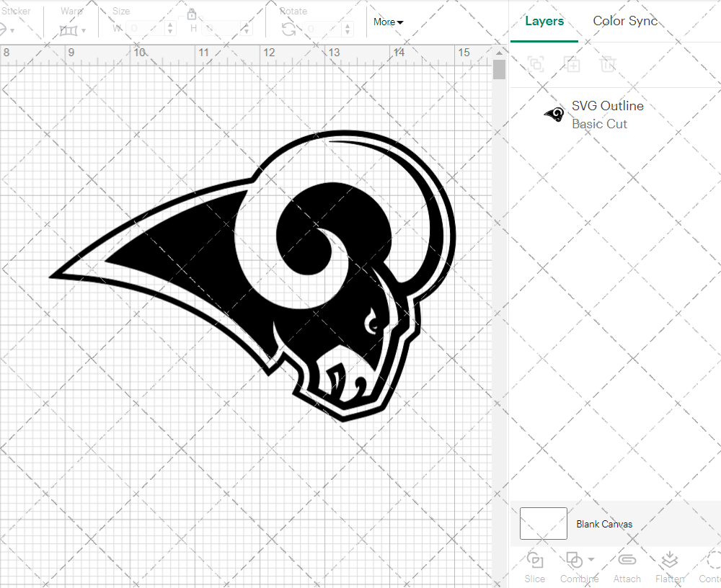Toggle the size aspect ratio lock
The height and width of the screenshot is (588, 721).
point(192,14)
